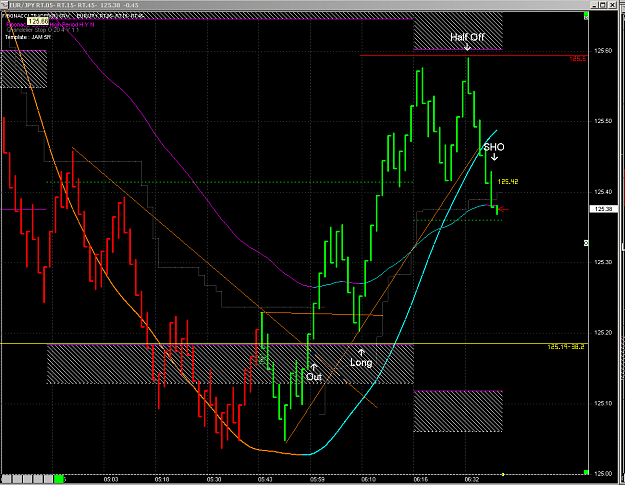Maximize the EUR/JPY chart window
Screen dimensions: 625x485
(602, 5)
